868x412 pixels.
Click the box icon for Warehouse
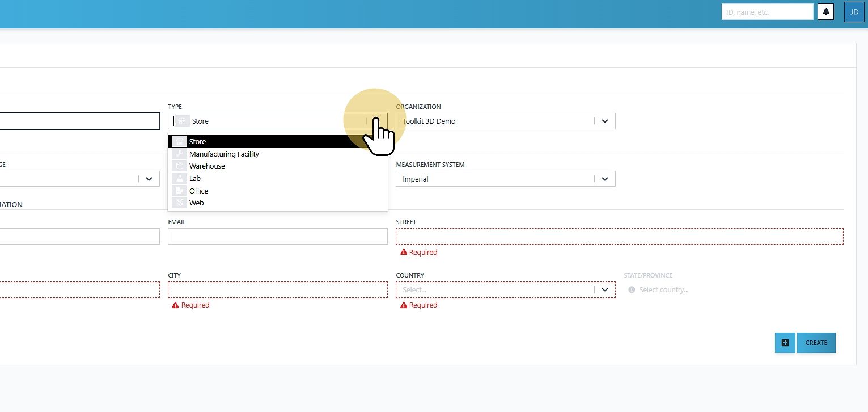pos(179,166)
